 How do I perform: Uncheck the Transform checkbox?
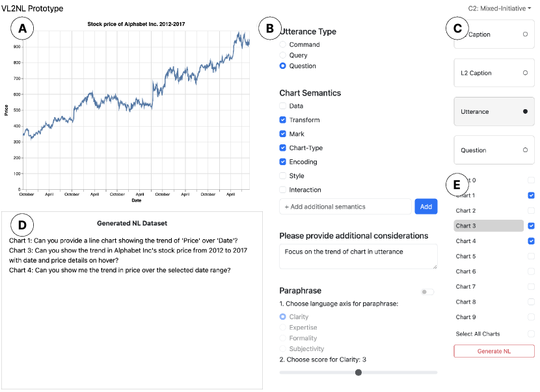[x=283, y=120]
